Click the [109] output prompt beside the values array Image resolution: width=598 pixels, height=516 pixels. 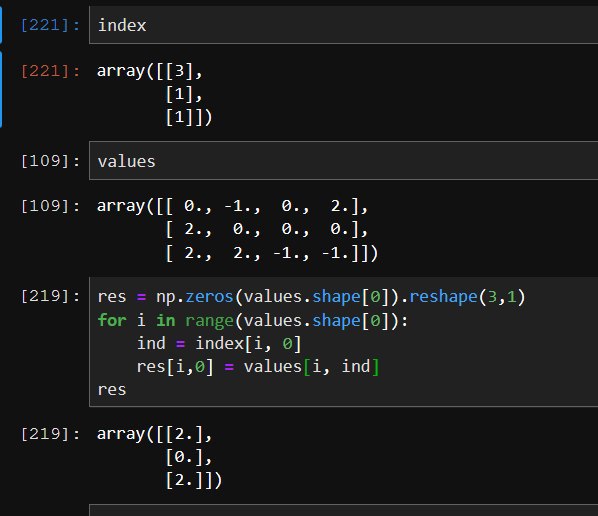click(x=50, y=206)
